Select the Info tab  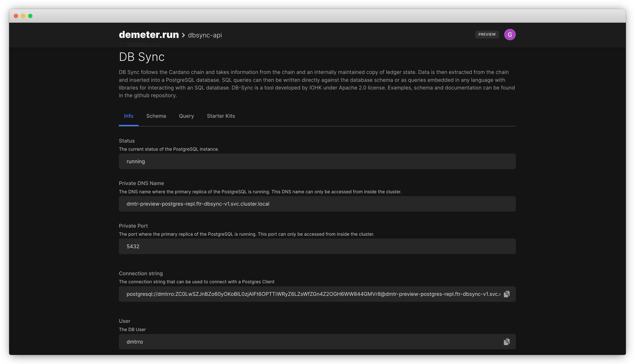(129, 116)
